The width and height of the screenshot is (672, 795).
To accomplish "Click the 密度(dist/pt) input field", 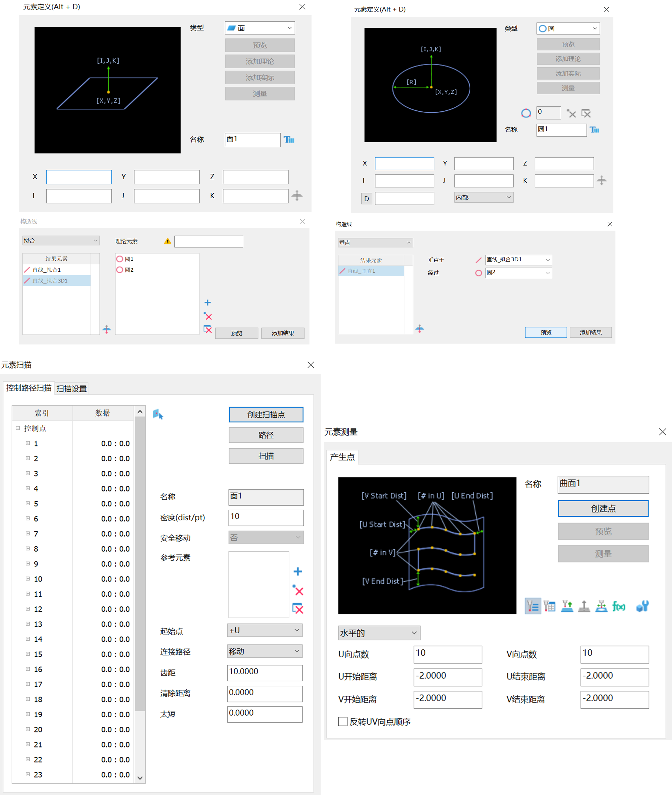I will pyautogui.click(x=266, y=517).
